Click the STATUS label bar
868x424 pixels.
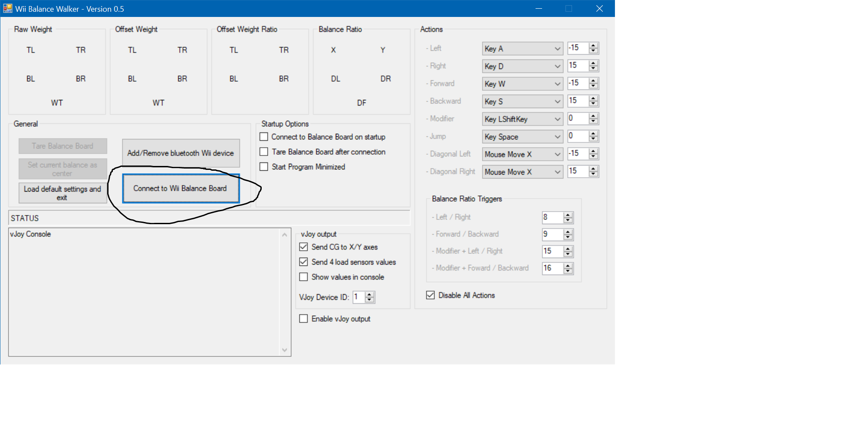tap(209, 218)
